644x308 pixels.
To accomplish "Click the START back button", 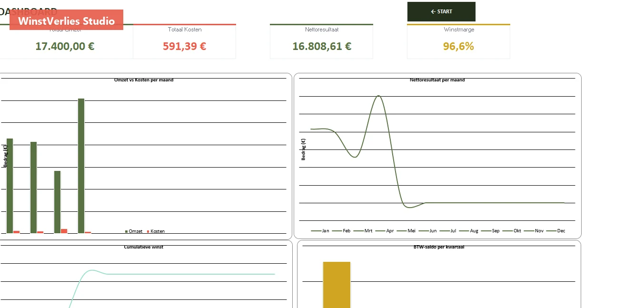I will [x=441, y=11].
